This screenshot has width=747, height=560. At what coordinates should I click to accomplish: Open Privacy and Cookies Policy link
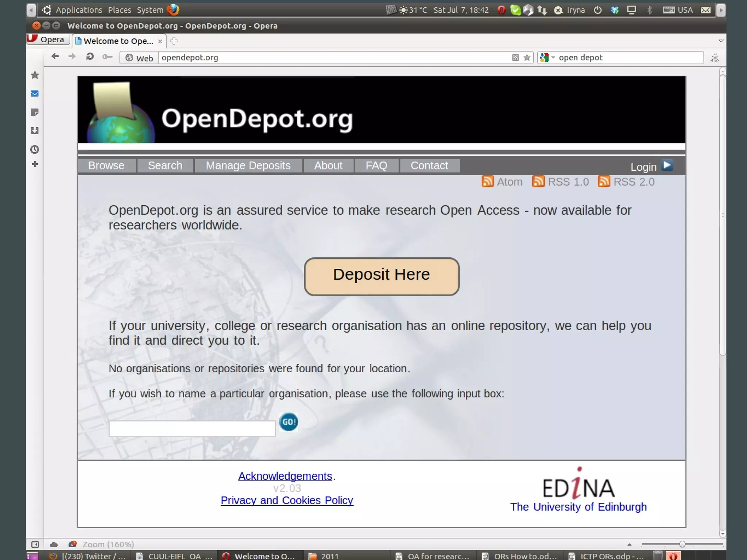[x=287, y=500]
